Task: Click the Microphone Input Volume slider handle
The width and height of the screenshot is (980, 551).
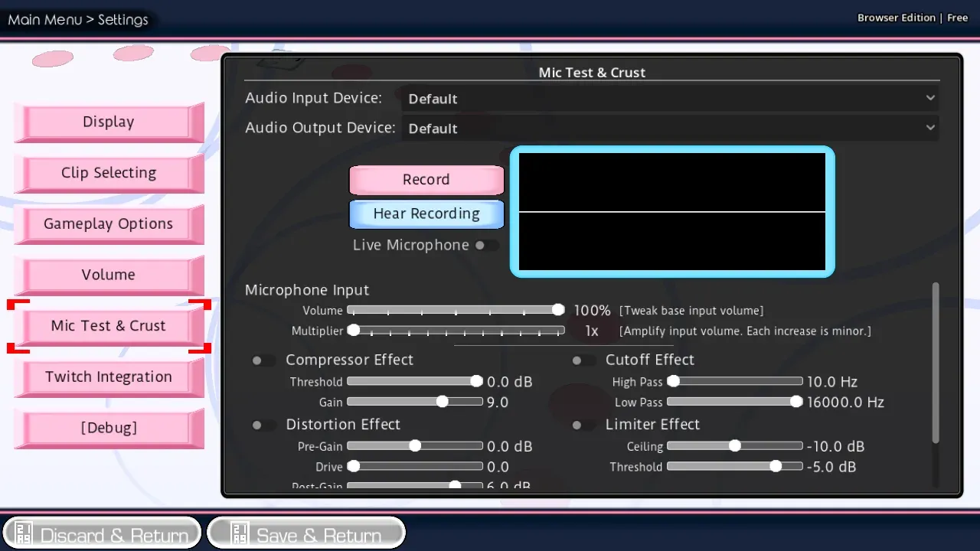Action: click(x=558, y=310)
